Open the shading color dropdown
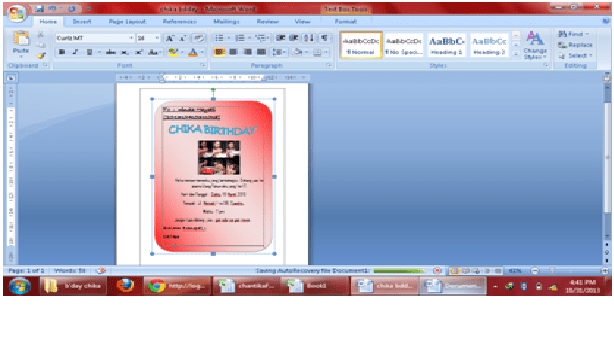 pos(306,52)
